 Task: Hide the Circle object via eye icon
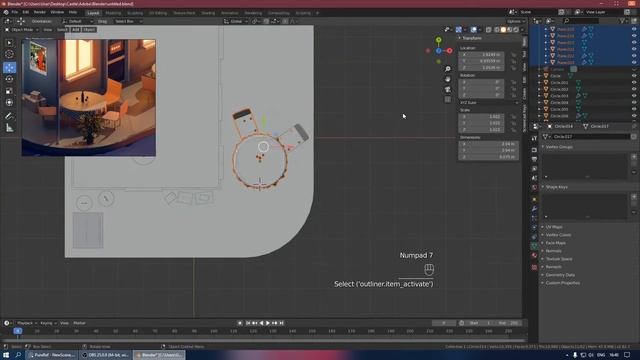[x=634, y=76]
